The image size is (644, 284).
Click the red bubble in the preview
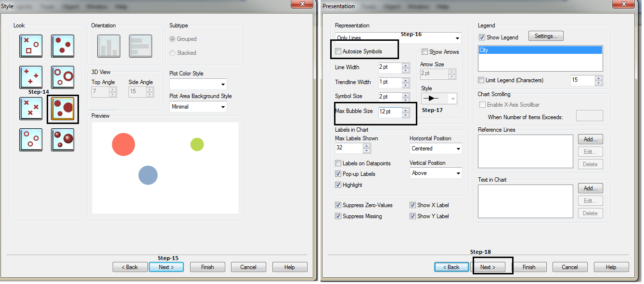123,144
